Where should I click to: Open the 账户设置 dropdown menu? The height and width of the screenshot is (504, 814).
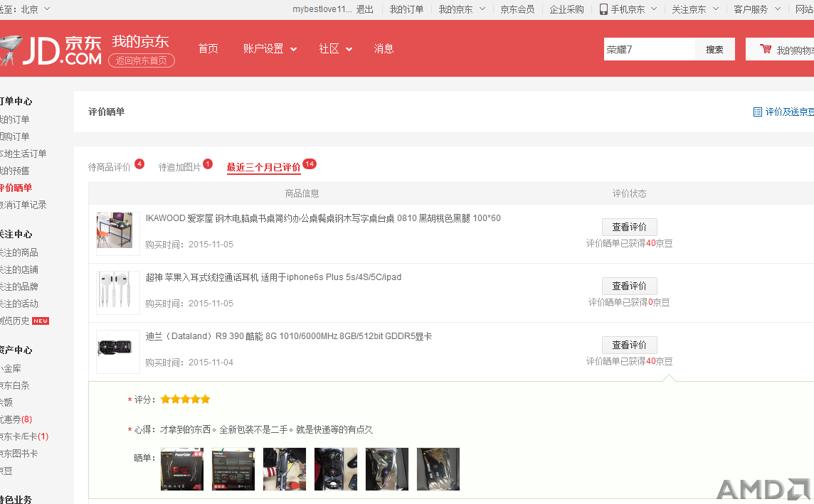270,49
